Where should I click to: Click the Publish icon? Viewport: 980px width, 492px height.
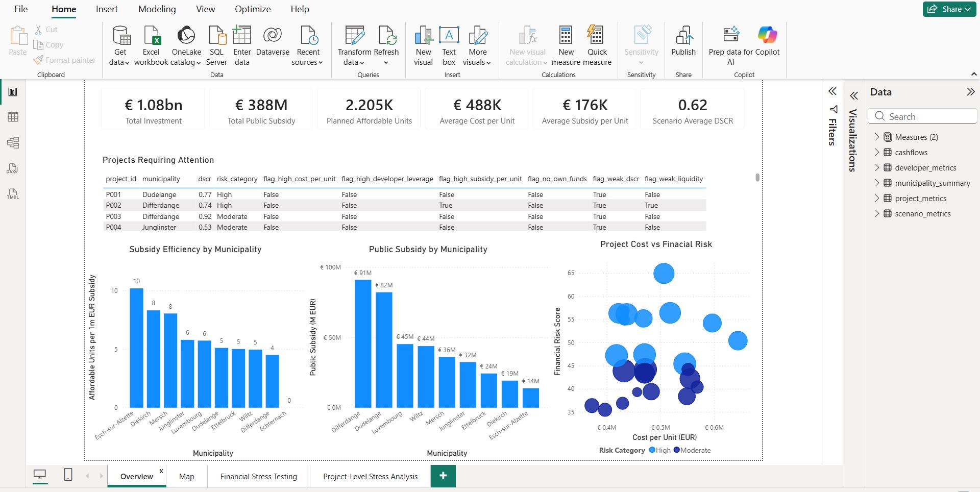click(684, 36)
